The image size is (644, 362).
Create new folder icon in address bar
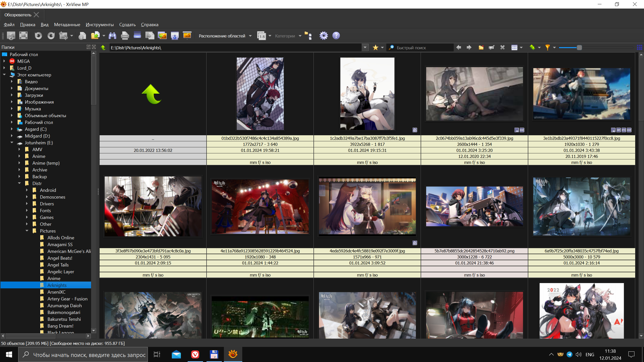tap(481, 48)
